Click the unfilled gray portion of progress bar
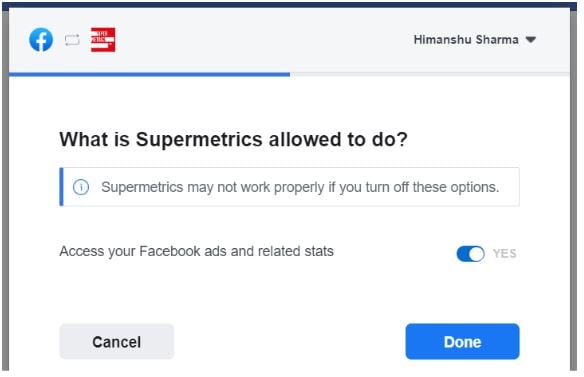This screenshot has height=377, width=584. tap(430, 75)
